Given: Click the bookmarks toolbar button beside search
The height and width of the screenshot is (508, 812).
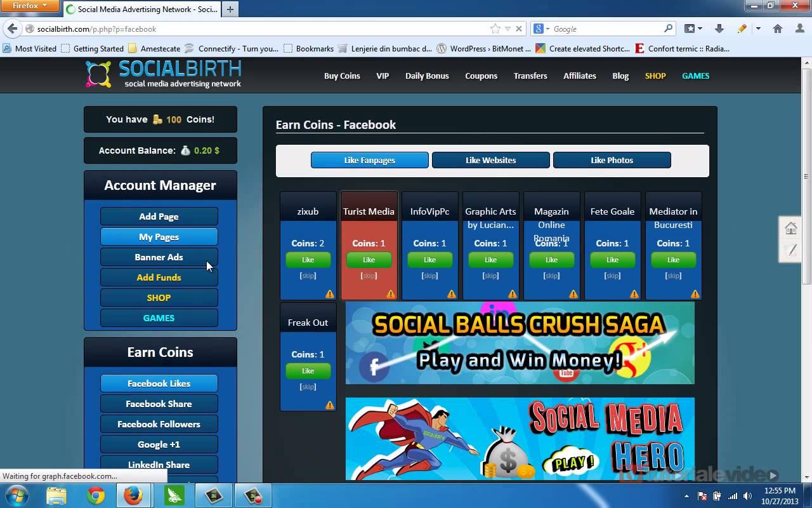Looking at the screenshot, I should 690,29.
